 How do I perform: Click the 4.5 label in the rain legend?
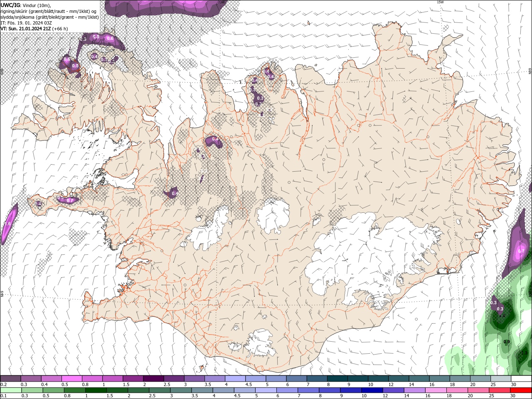236,396
